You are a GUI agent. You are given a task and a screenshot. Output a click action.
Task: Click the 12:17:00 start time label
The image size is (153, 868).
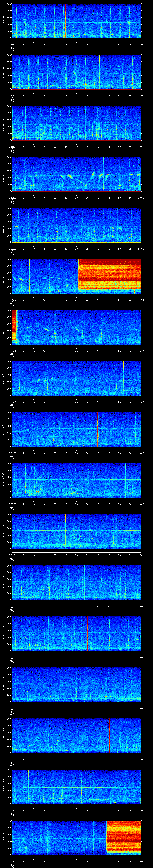click(12, 96)
